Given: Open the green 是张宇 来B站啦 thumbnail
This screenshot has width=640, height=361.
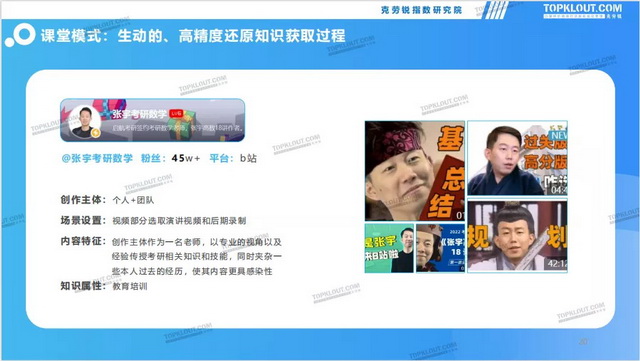Looking at the screenshot, I should point(389,248).
